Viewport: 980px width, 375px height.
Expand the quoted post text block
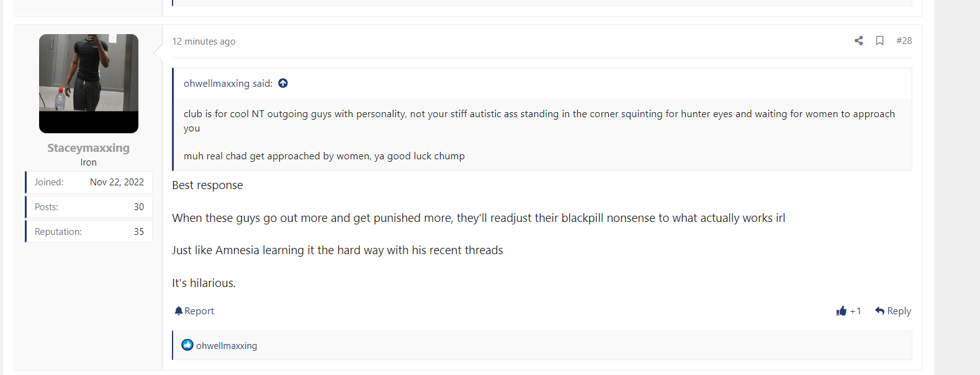coord(542,135)
